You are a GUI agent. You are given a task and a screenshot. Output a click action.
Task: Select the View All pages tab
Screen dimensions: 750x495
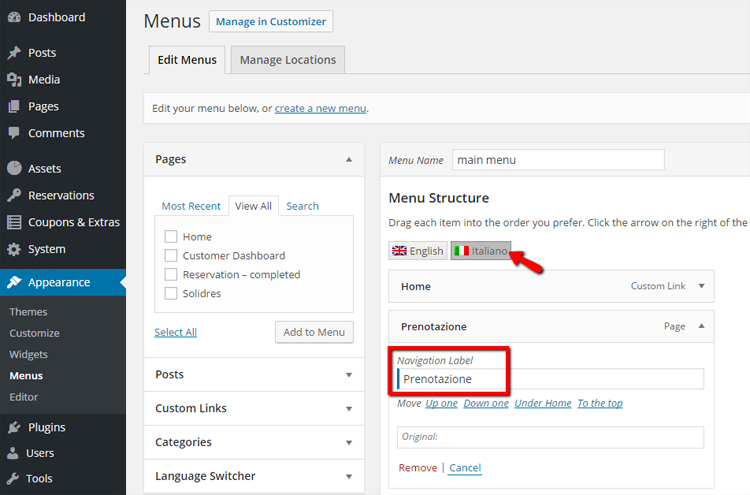(254, 206)
